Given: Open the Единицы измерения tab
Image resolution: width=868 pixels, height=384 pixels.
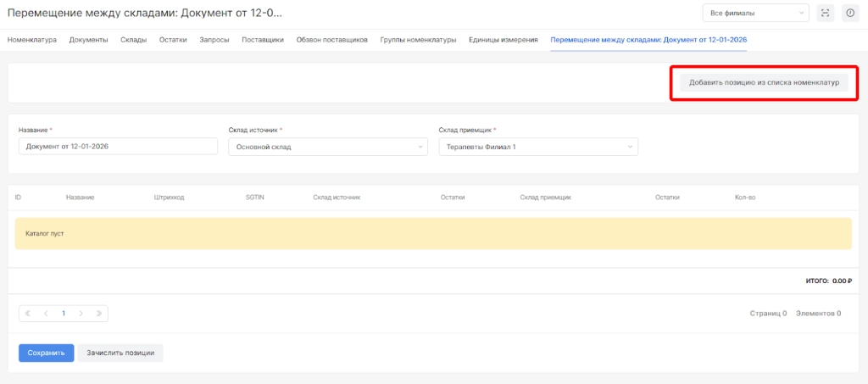Looking at the screenshot, I should tap(503, 40).
